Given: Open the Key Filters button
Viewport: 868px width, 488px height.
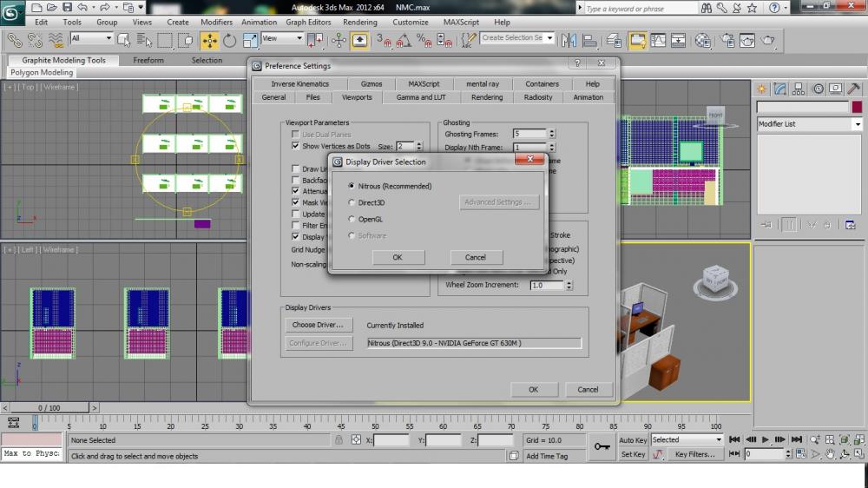Looking at the screenshot, I should click(694, 454).
